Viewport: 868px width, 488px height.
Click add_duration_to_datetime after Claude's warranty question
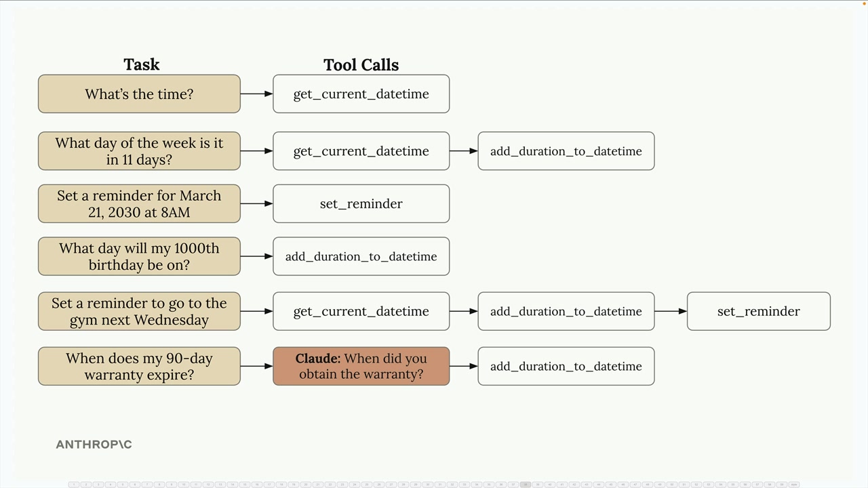(x=566, y=366)
